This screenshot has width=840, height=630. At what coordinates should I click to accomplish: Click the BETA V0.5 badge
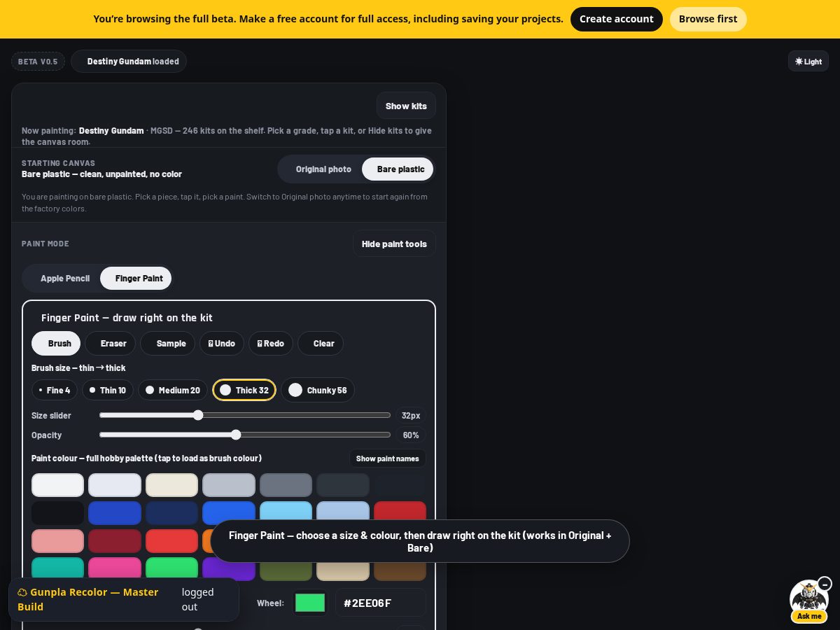tap(38, 62)
